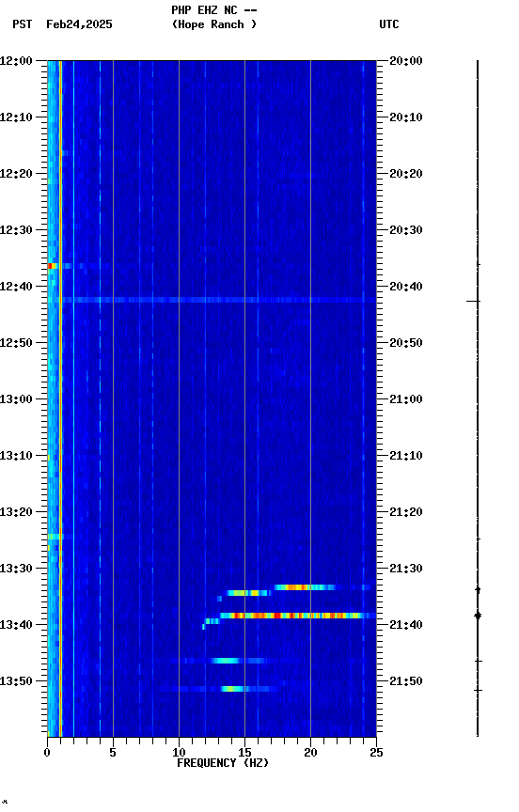Image resolution: width=519 pixels, height=812 pixels.
Task: Click the 18–22 Hz signal near 13:33
Action: (x=305, y=587)
